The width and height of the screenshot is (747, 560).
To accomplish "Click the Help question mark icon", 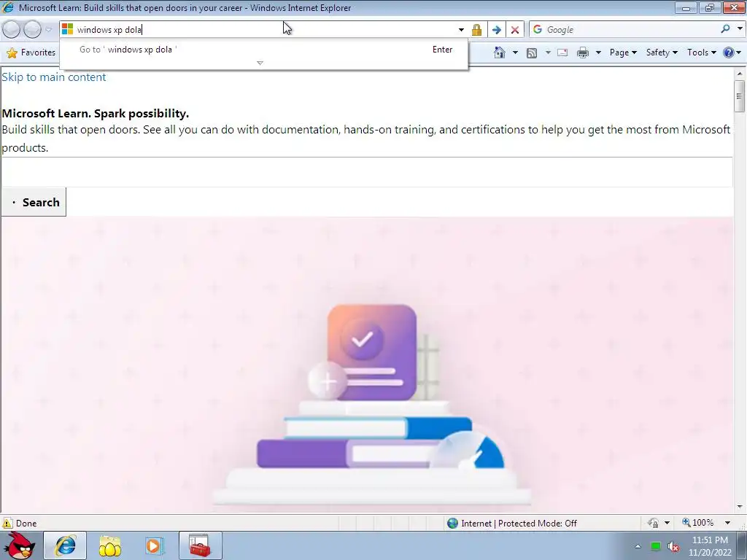I will 729,52.
